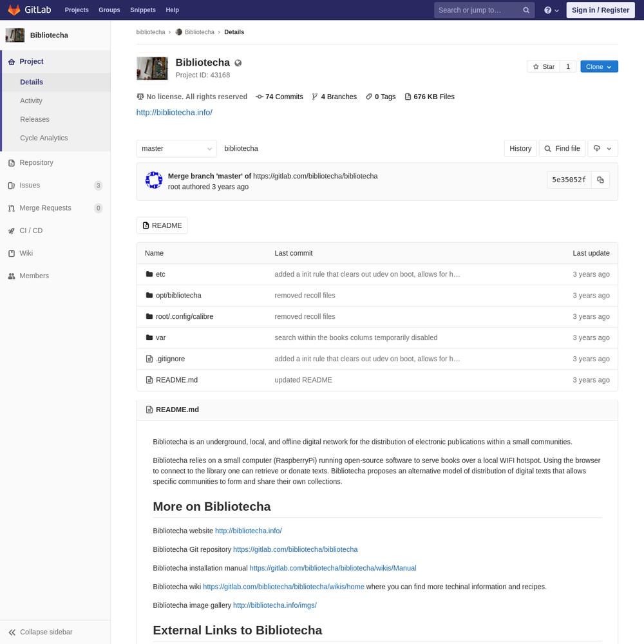The height and width of the screenshot is (644, 644).
Task: Click the bibliotecha breadcrumb group link
Action: click(150, 32)
